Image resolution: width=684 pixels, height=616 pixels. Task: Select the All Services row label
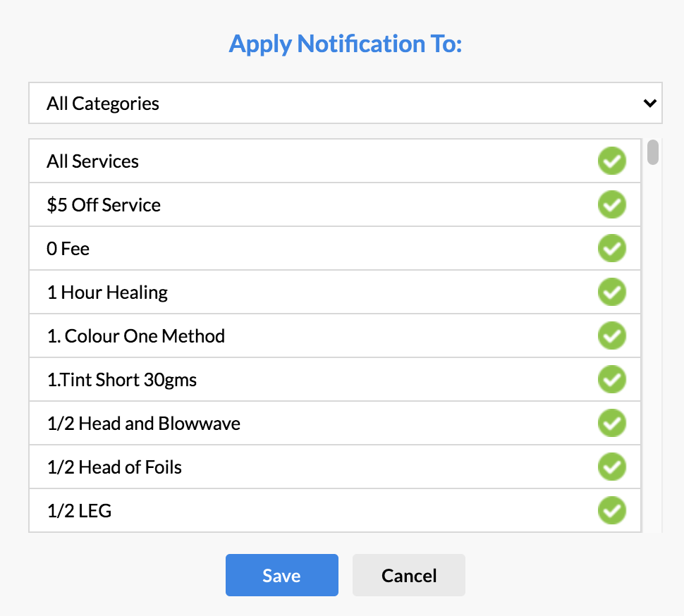click(x=93, y=161)
